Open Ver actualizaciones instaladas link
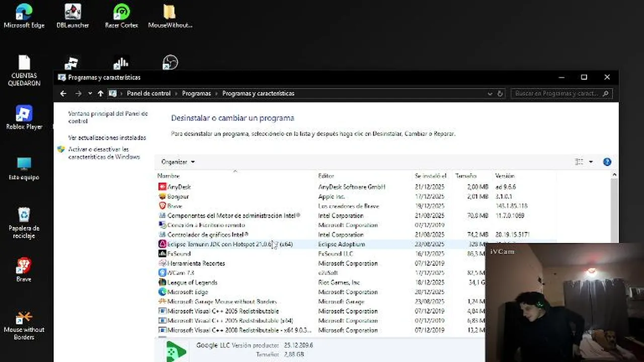The image size is (644, 362). 107,138
